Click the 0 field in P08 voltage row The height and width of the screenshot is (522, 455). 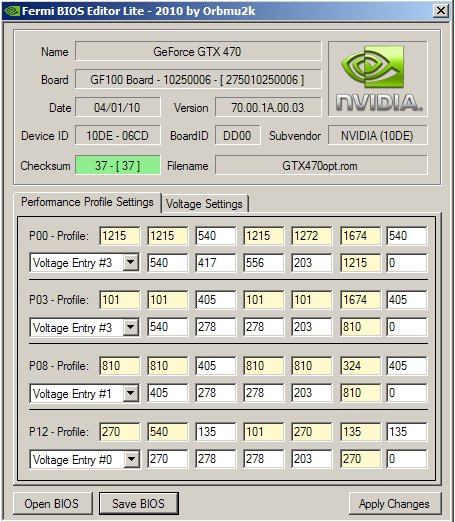pos(407,393)
